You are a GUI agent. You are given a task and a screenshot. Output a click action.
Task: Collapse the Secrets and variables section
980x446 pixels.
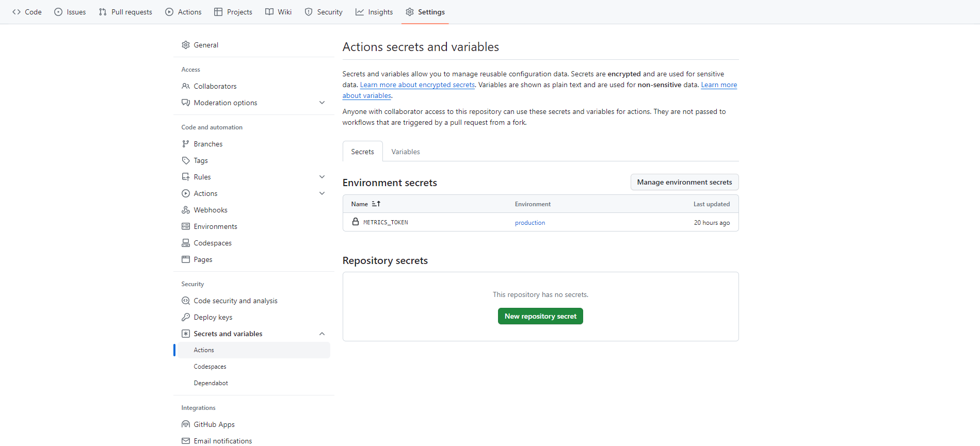pyautogui.click(x=322, y=334)
